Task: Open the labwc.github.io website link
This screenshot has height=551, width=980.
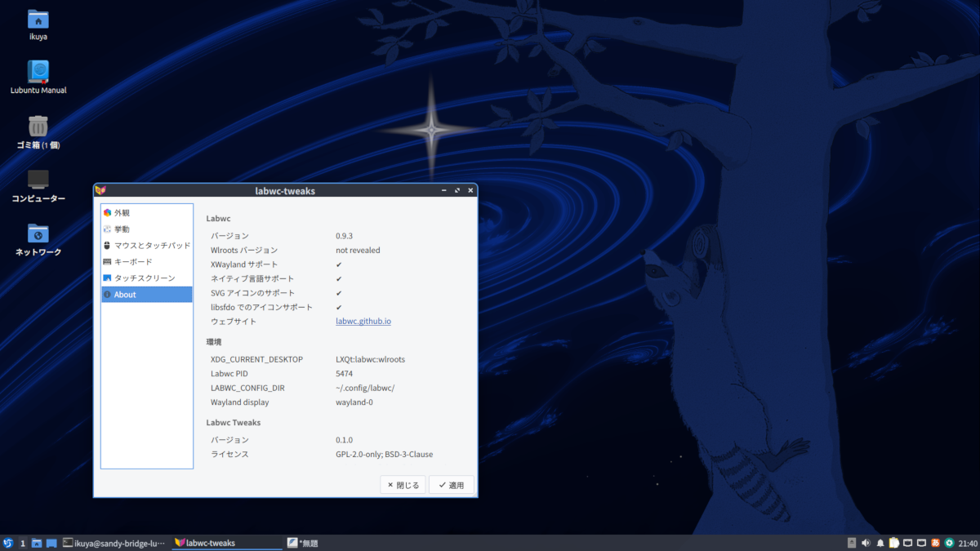Action: [363, 321]
